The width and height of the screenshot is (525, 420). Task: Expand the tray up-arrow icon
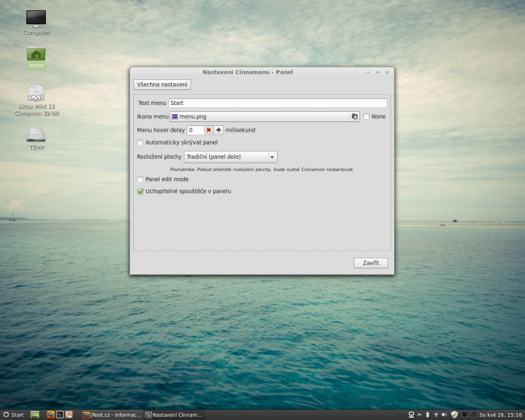419,415
